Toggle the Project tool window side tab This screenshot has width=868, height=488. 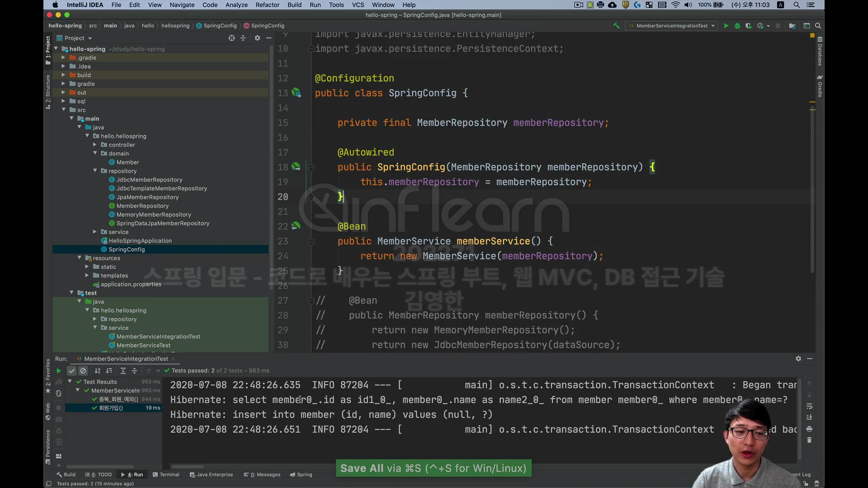[x=48, y=50]
